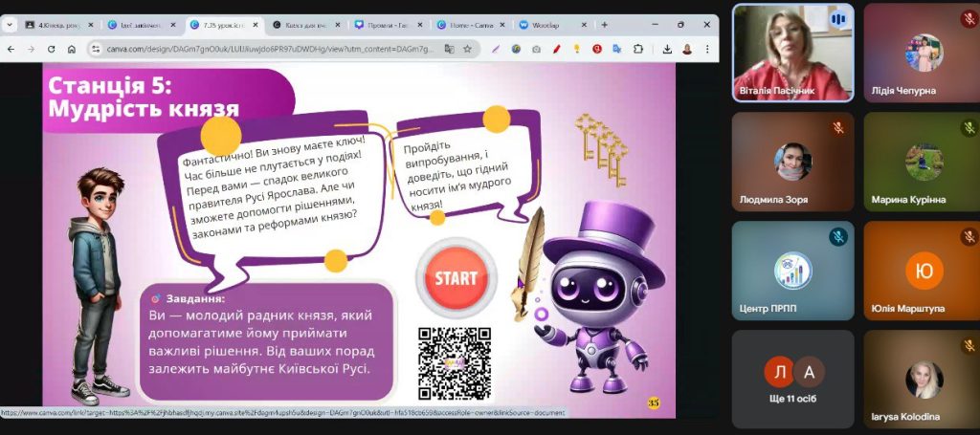Open the browser extensions puzzle icon
Screen dimensions: 980x435
(x=639, y=48)
